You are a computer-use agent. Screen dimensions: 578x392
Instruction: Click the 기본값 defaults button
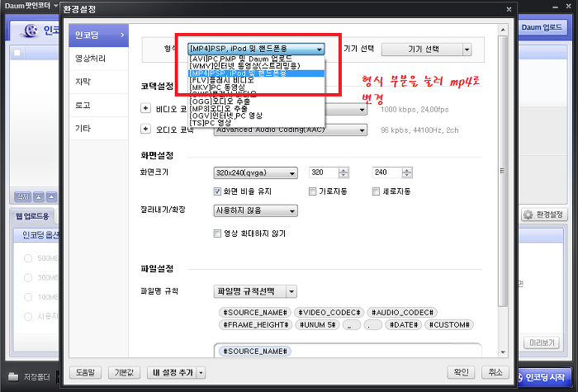point(124,372)
